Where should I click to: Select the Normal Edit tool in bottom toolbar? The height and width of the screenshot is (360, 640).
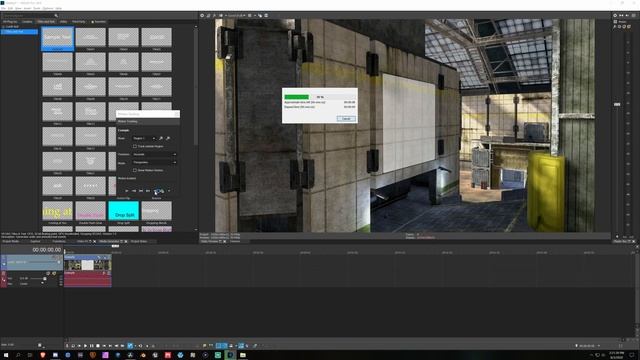point(130,346)
